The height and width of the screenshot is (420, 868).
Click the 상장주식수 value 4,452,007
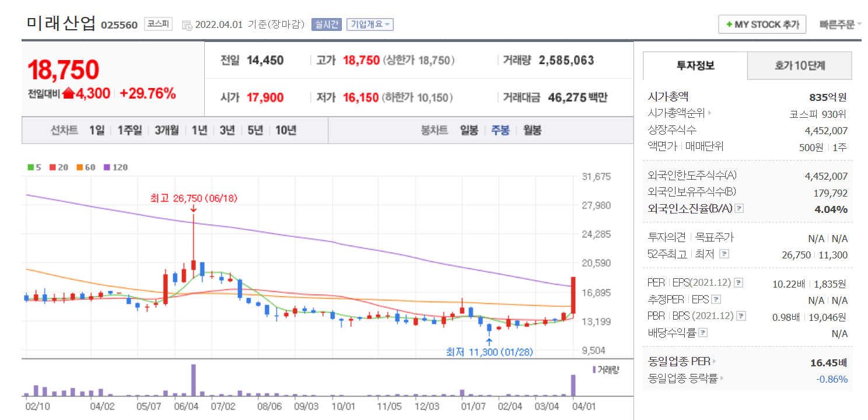pyautogui.click(x=826, y=131)
